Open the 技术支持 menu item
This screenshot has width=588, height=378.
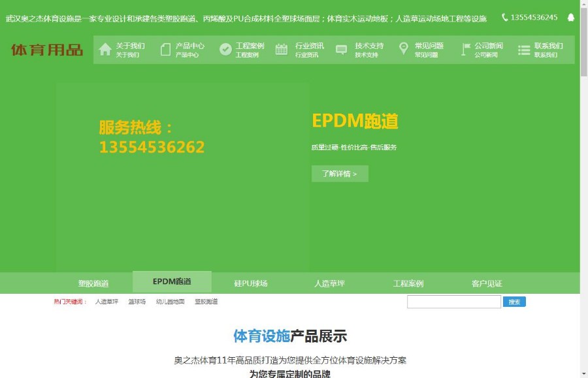(369, 50)
